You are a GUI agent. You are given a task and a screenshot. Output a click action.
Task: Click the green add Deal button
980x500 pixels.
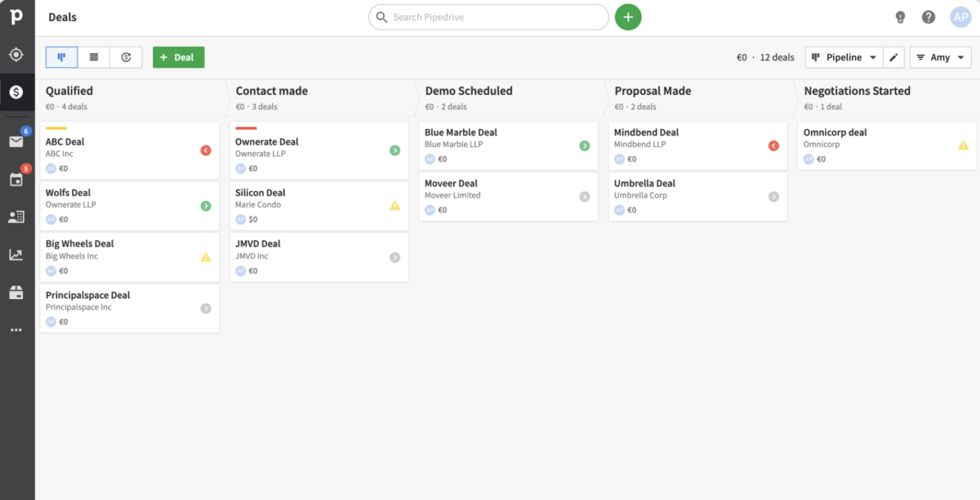178,57
